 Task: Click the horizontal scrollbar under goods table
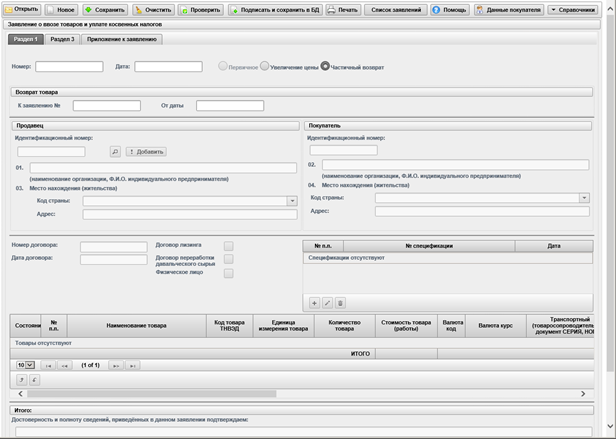click(300, 394)
